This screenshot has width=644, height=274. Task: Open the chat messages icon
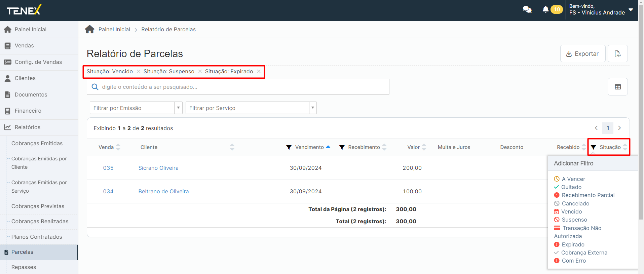tap(527, 10)
